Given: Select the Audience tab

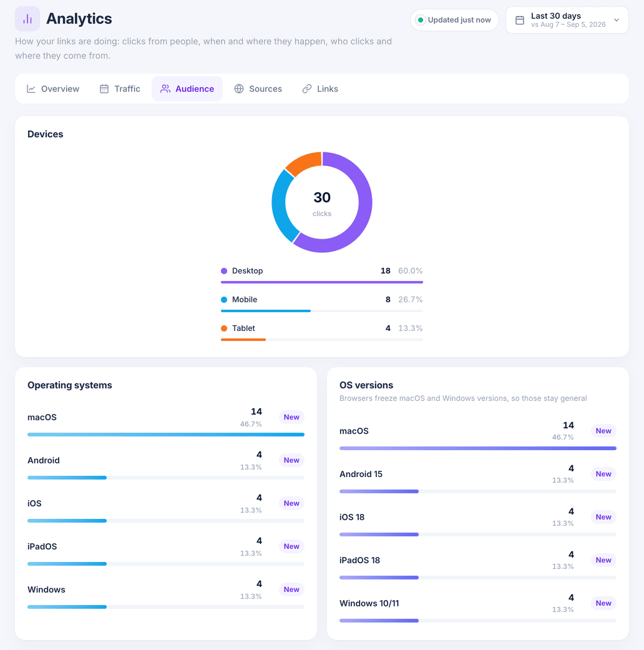Looking at the screenshot, I should (x=187, y=89).
